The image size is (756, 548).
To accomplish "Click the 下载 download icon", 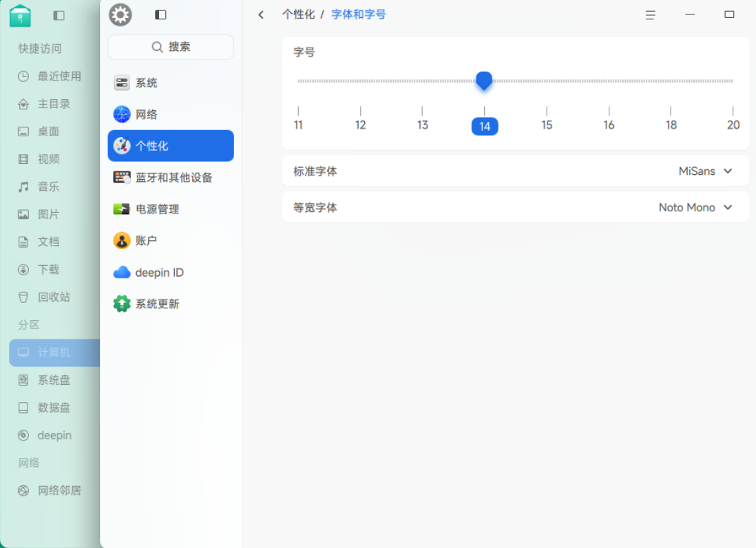I will pyautogui.click(x=23, y=269).
